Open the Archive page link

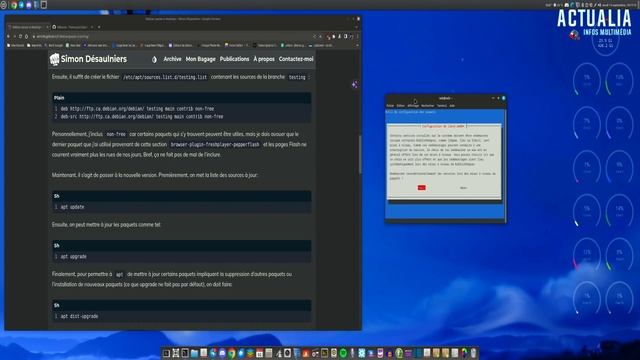(172, 59)
